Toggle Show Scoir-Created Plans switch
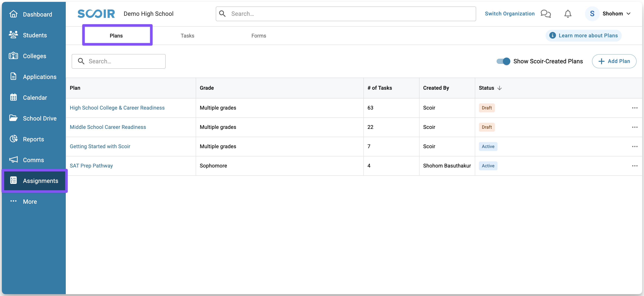644x296 pixels. click(x=503, y=61)
